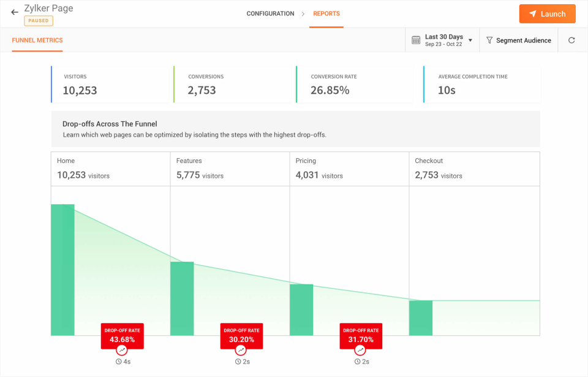Viewport: 588px width, 377px height.
Task: Click the green Home funnel bar
Action: [x=62, y=270]
